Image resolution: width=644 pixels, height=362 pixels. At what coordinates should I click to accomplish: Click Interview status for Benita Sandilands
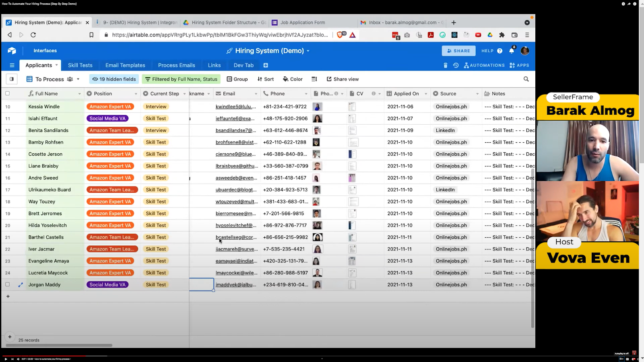156,130
